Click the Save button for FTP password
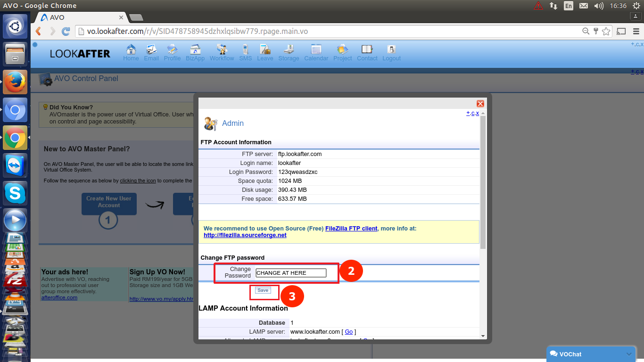Screen dimensions: 644x362 click(x=263, y=290)
